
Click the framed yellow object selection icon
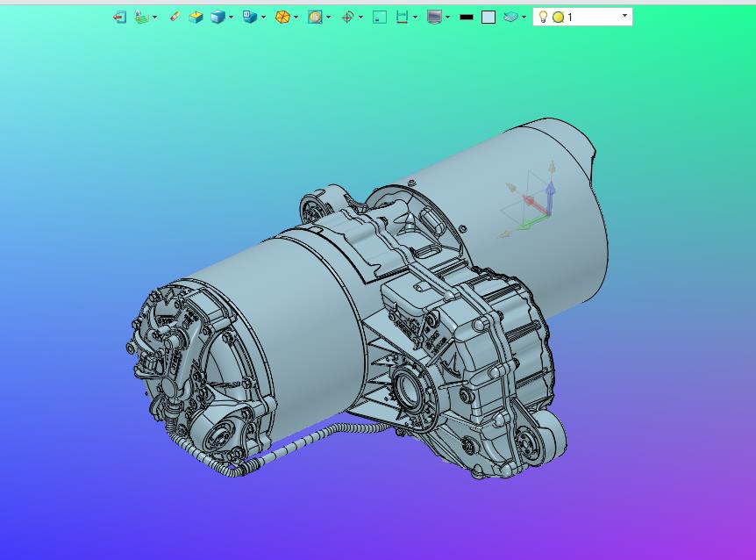(315, 18)
